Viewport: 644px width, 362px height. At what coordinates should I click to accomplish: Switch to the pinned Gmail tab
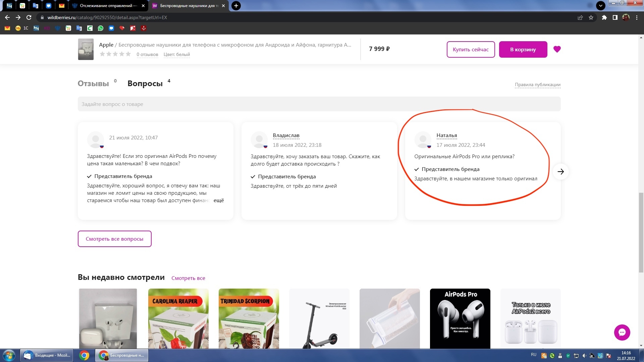(x=62, y=6)
